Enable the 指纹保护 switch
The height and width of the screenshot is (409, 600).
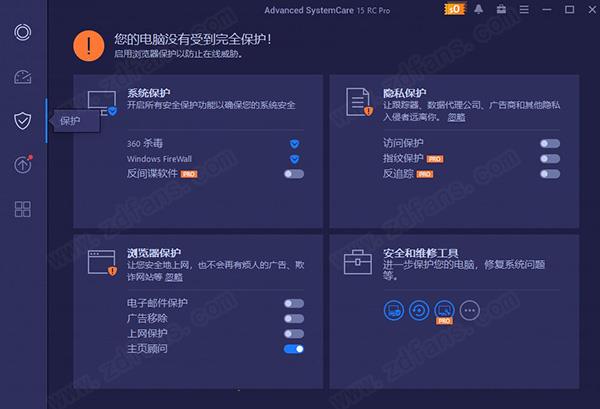(x=550, y=158)
